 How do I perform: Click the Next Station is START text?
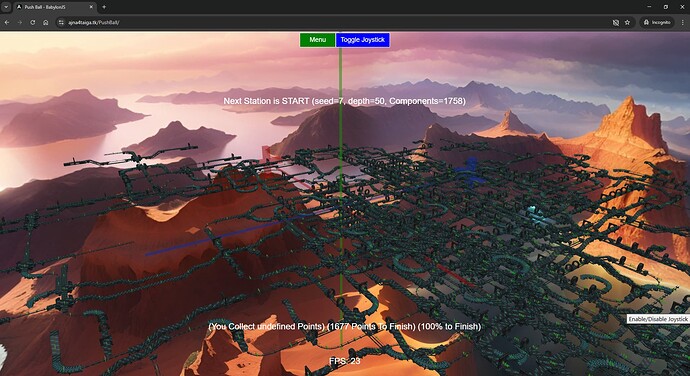[x=344, y=101]
